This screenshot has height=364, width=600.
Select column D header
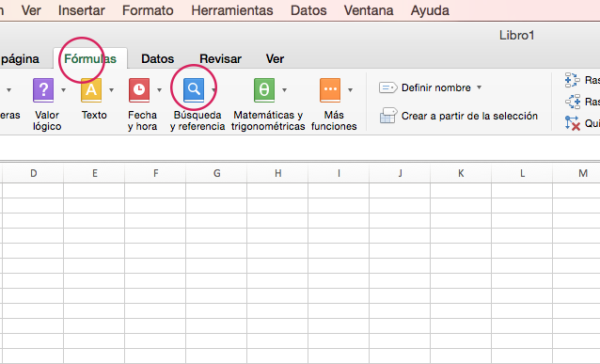pos(33,173)
